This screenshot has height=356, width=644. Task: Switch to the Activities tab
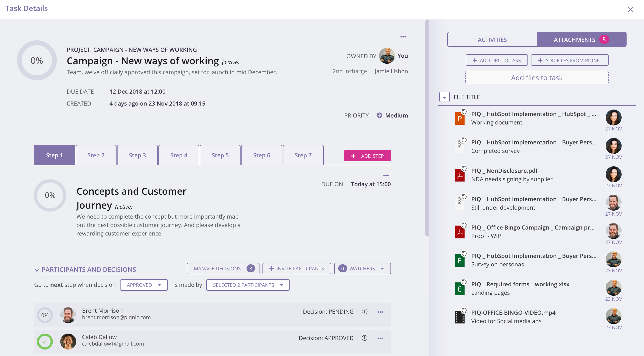(492, 40)
